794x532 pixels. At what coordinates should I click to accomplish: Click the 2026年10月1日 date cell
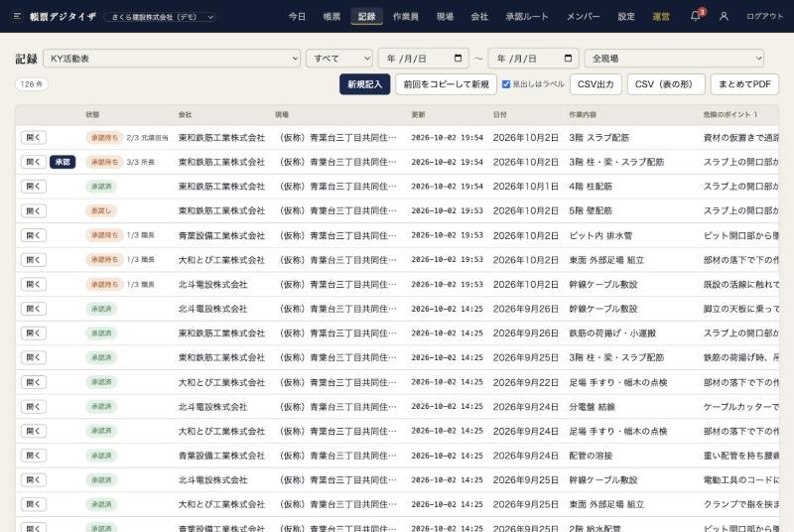point(526,187)
